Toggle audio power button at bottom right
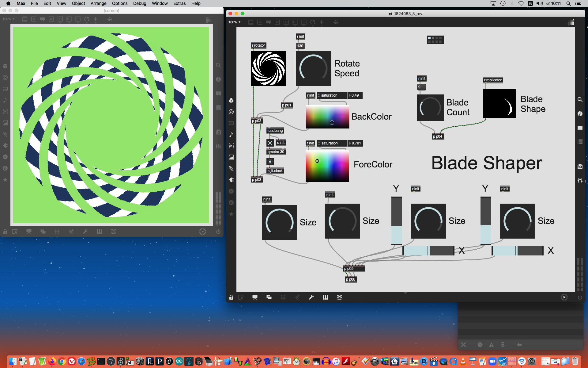 [580, 297]
